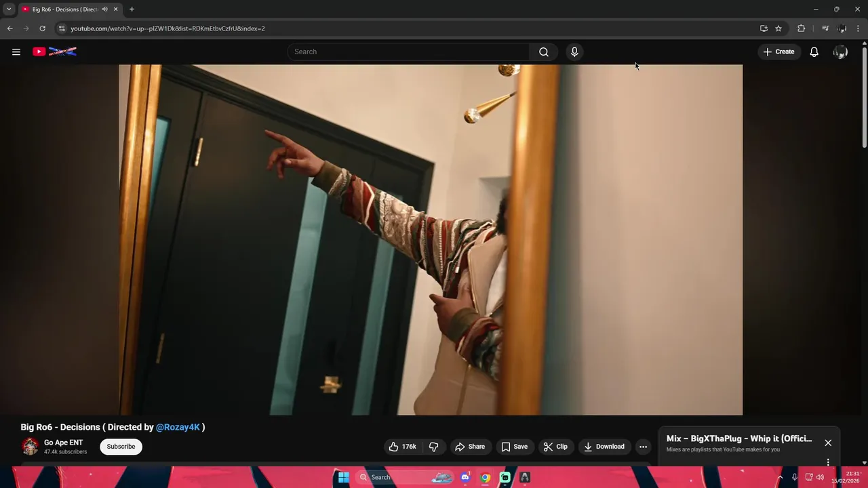868x488 pixels.
Task: Open the Create menu
Action: tap(778, 52)
